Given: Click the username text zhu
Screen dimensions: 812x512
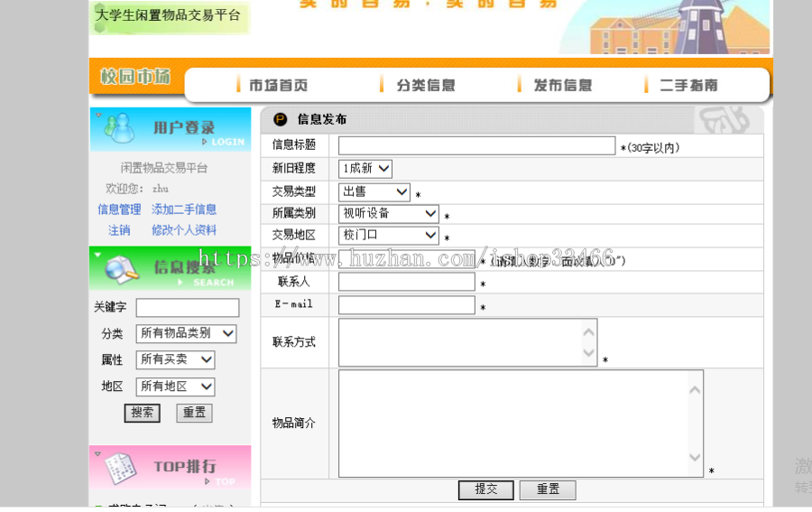Looking at the screenshot, I should coord(161,189).
